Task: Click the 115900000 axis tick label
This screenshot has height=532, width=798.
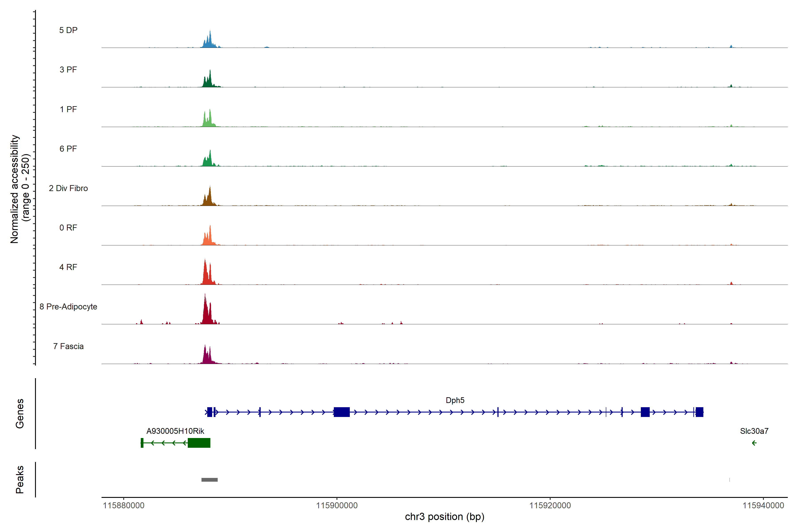Action: tap(336, 506)
